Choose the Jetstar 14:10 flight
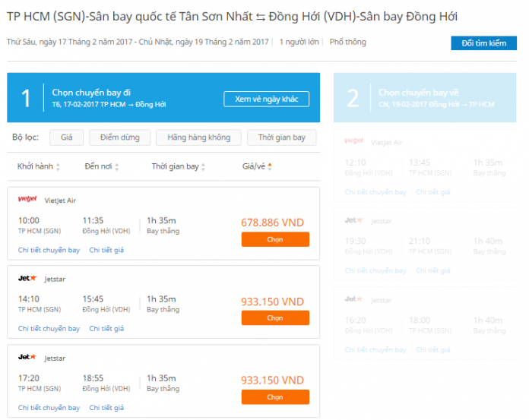529x420 pixels. click(x=275, y=318)
